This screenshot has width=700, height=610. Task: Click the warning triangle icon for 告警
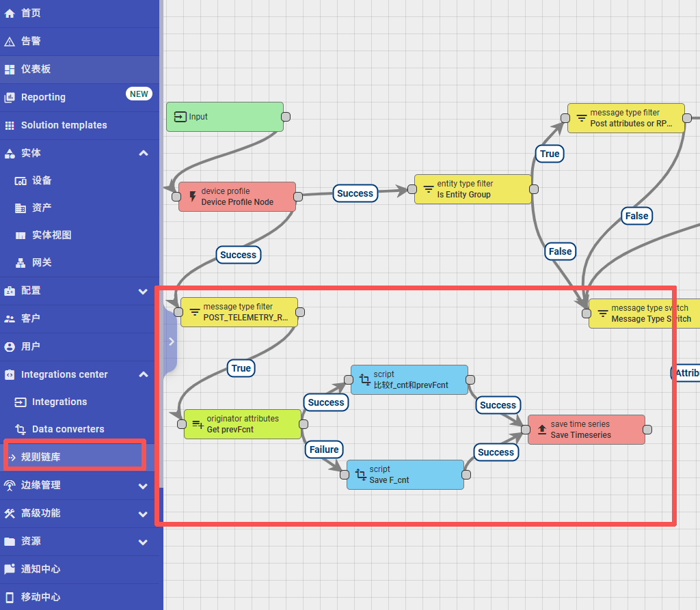pyautogui.click(x=10, y=42)
